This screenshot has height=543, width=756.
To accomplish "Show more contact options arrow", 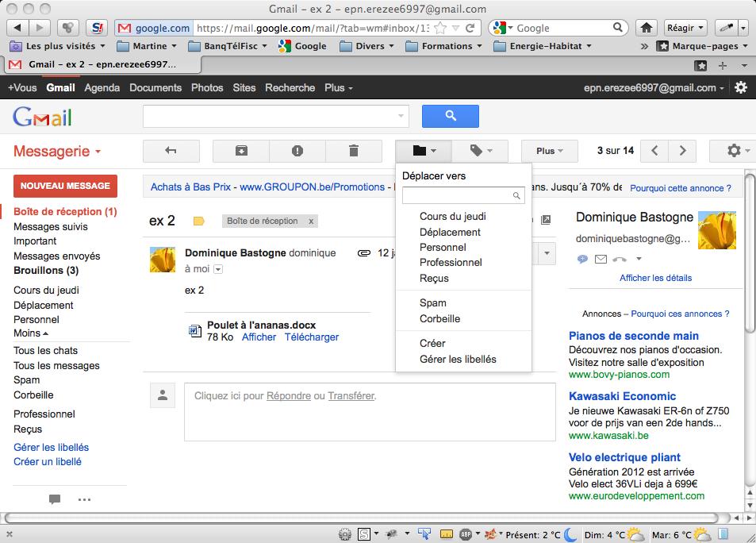I will 639,259.
